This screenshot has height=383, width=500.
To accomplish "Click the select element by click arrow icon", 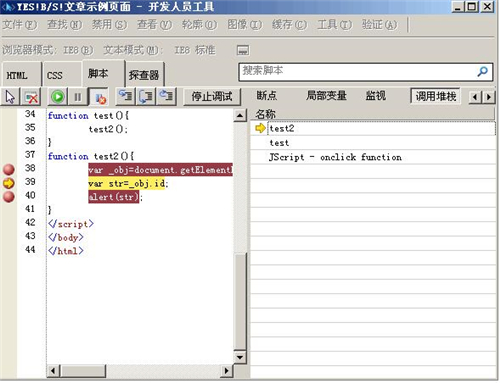I will (x=10, y=97).
